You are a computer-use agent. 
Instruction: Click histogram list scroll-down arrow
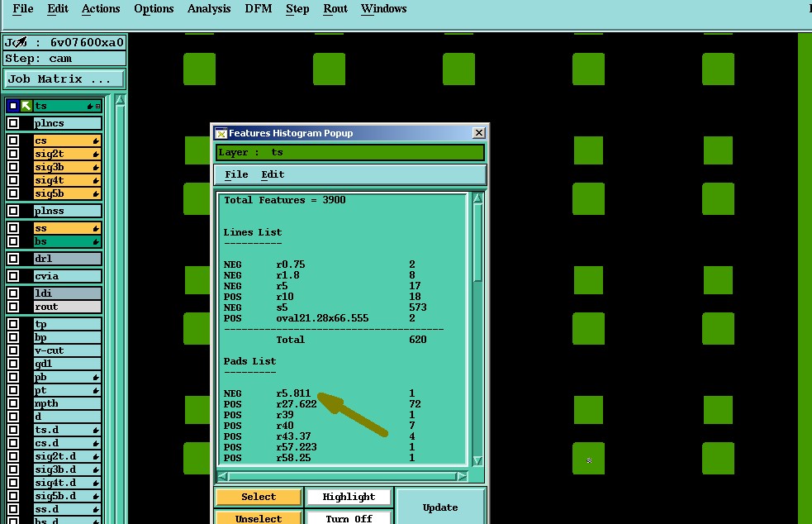coord(478,460)
